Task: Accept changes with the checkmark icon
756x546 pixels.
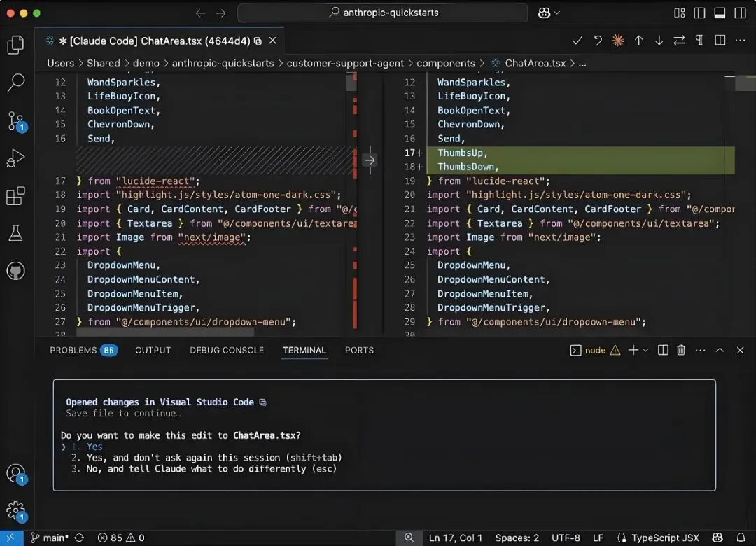Action: (x=577, y=41)
